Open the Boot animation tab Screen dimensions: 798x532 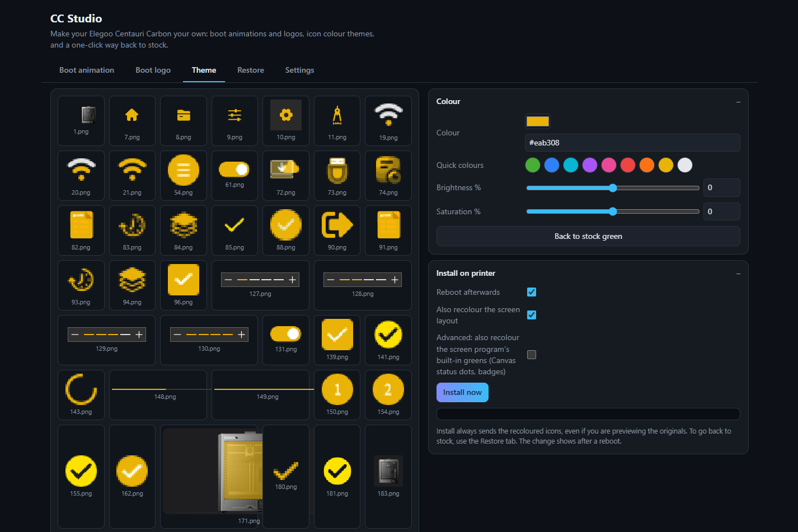87,70
